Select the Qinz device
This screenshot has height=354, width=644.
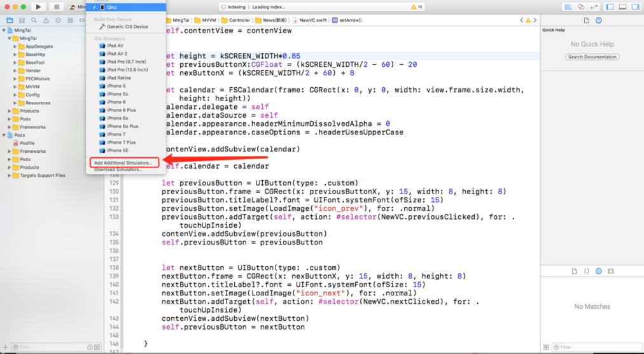(126, 8)
